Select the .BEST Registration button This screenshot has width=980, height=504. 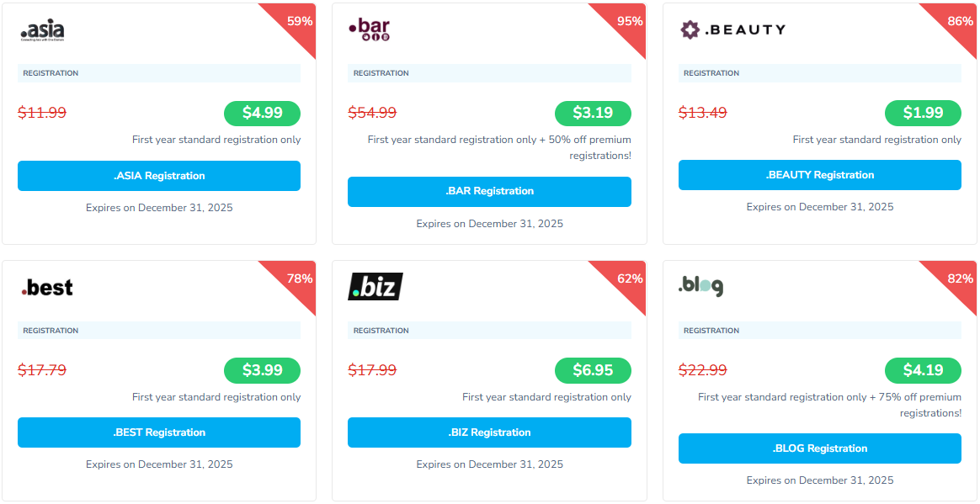159,432
